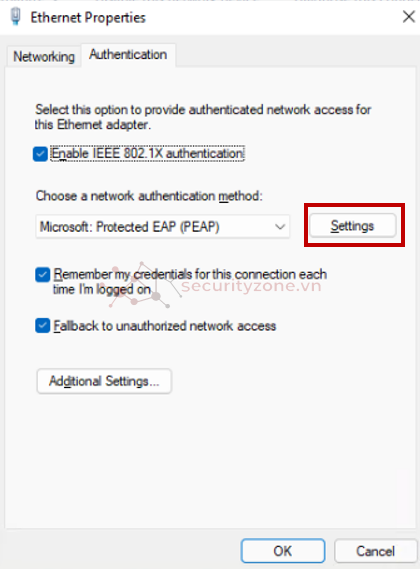Uncheck the Remember my credentials checkbox

42,275
